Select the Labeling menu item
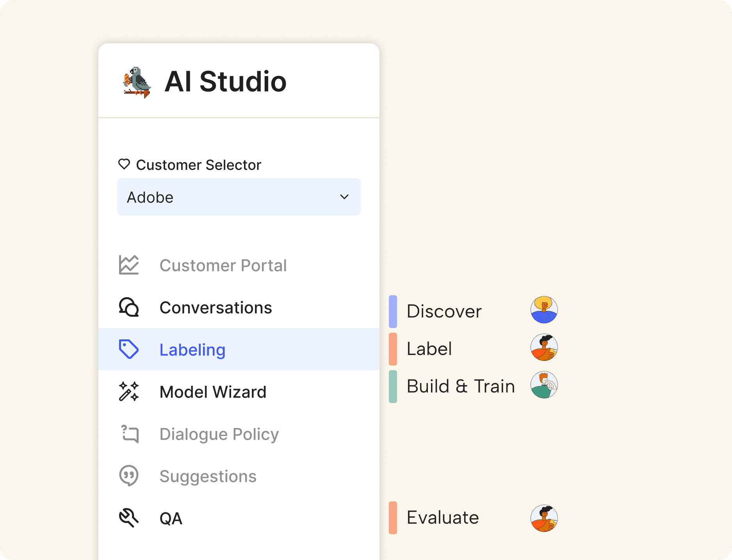 [239, 349]
